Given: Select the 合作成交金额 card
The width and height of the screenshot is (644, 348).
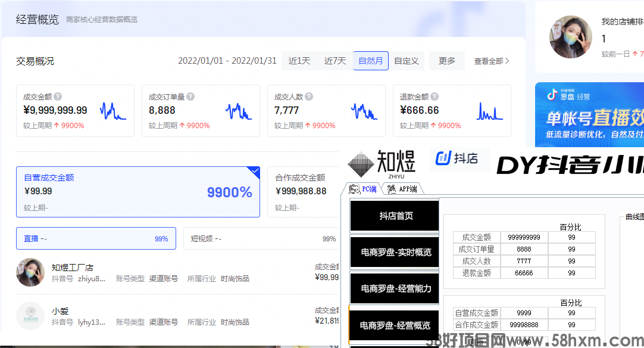Looking at the screenshot, I should tap(303, 192).
